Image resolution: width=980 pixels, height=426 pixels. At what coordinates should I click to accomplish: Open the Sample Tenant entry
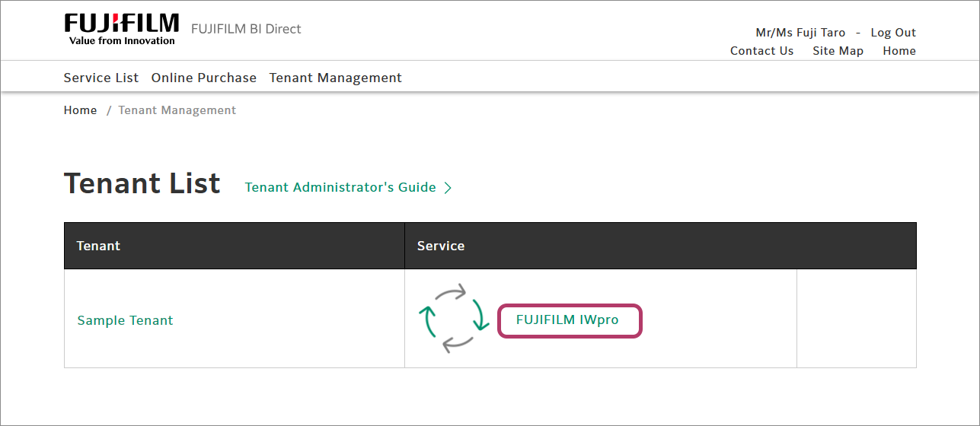click(125, 320)
